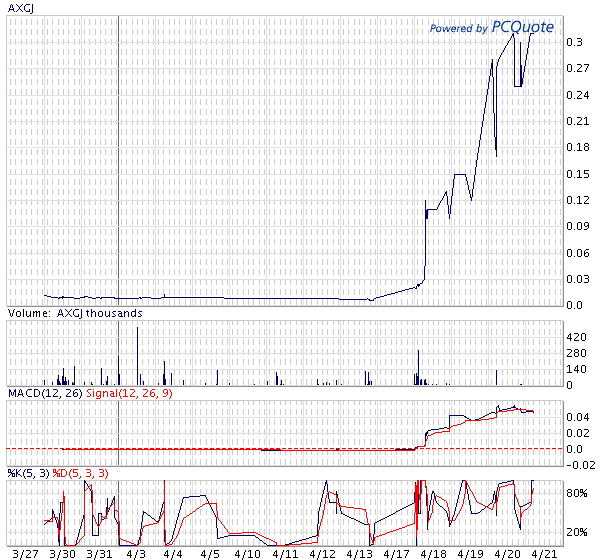Click the 4/4 date label

pyautogui.click(x=173, y=554)
